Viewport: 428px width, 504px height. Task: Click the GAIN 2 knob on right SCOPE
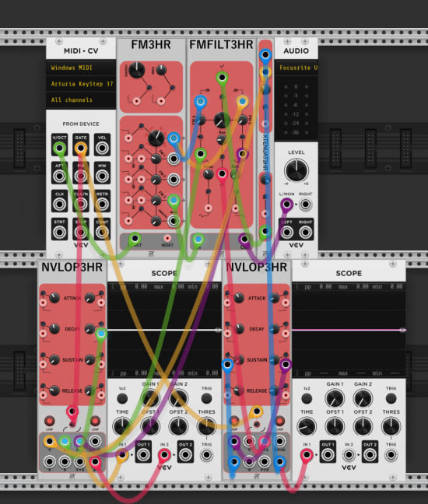(363, 398)
